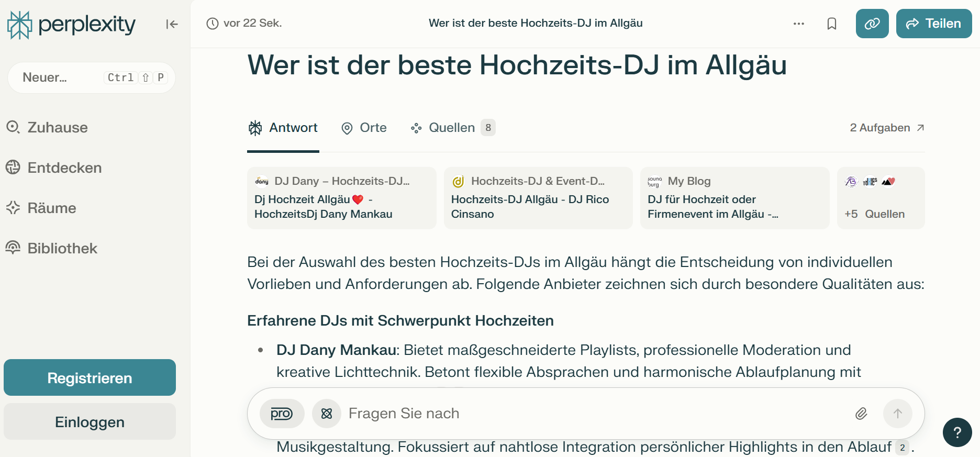Open Bibliothek in sidebar
The width and height of the screenshot is (980, 457).
tap(52, 248)
